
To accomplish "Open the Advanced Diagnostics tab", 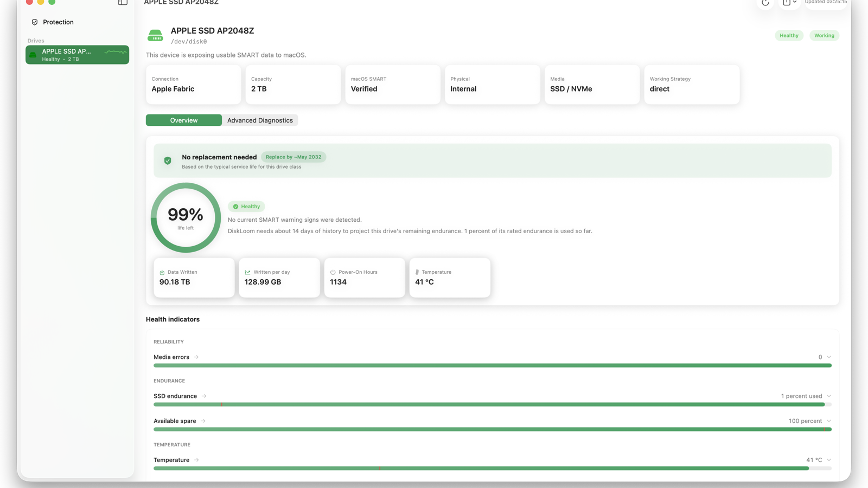I will coord(260,120).
